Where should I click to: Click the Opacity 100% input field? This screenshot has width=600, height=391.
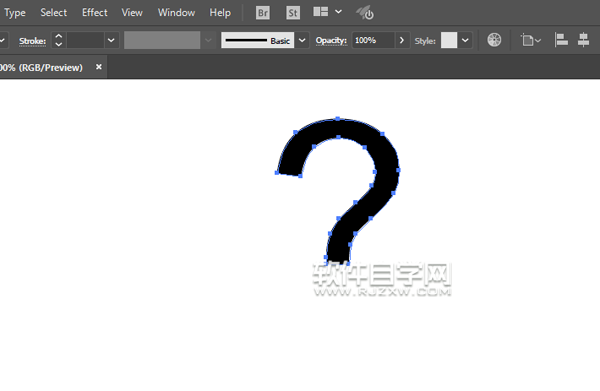[x=373, y=40]
